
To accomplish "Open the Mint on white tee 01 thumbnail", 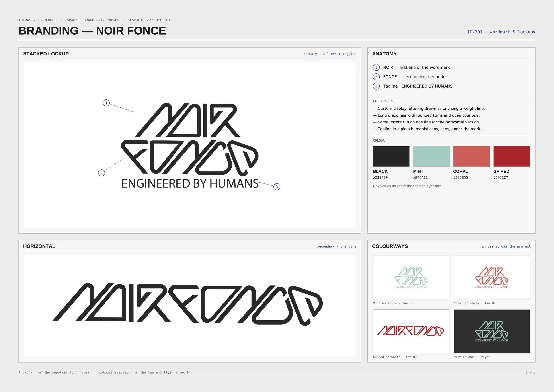I will (411, 277).
